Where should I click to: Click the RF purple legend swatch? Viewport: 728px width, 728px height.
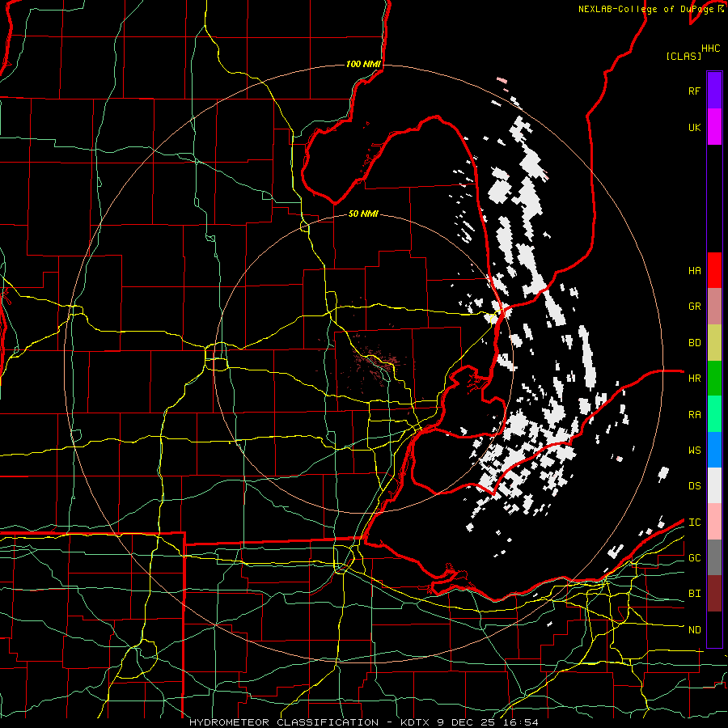pos(714,91)
